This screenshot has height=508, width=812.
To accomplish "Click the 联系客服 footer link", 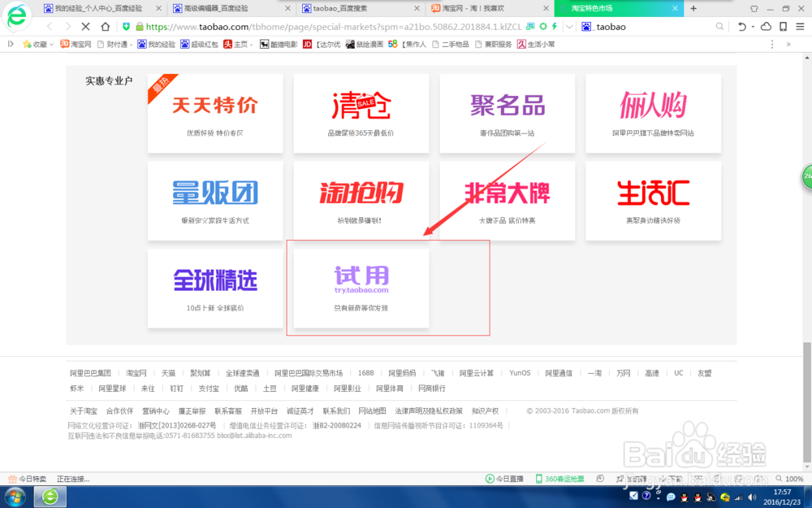I will click(228, 411).
